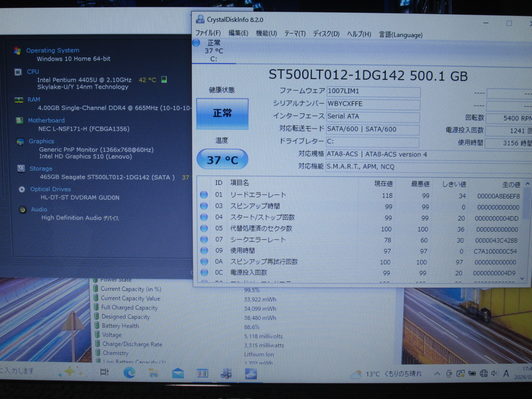Open the 機能(U) menu
Viewport: 532px width, 399px height.
coord(266,33)
